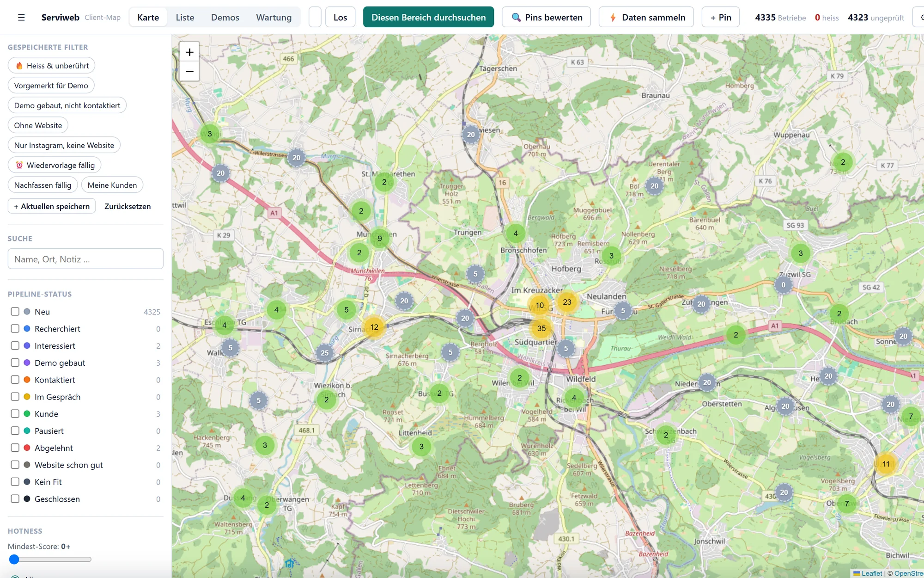This screenshot has height=578, width=924.
Task: Open green cluster 3 near Littenheid
Action: [x=421, y=447]
